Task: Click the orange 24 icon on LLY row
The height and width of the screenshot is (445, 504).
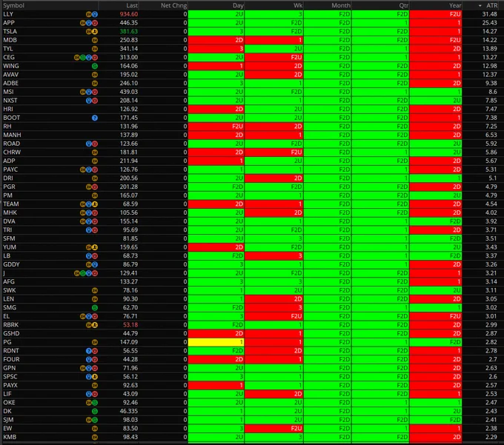Action: point(89,14)
